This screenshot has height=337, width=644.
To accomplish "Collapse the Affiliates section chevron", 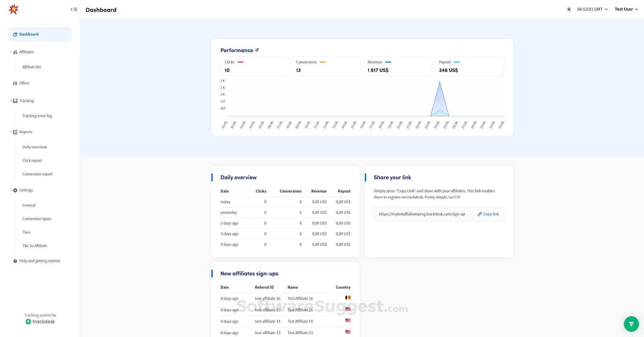I will point(11,52).
